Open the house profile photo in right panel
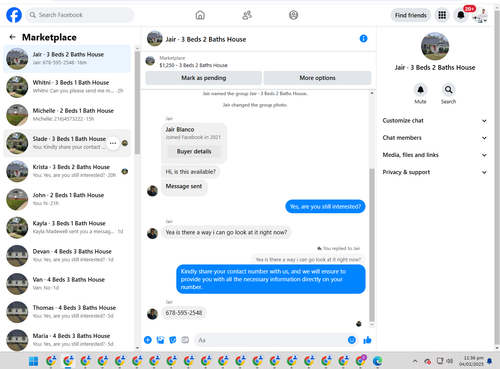The width and height of the screenshot is (500, 369). [435, 46]
